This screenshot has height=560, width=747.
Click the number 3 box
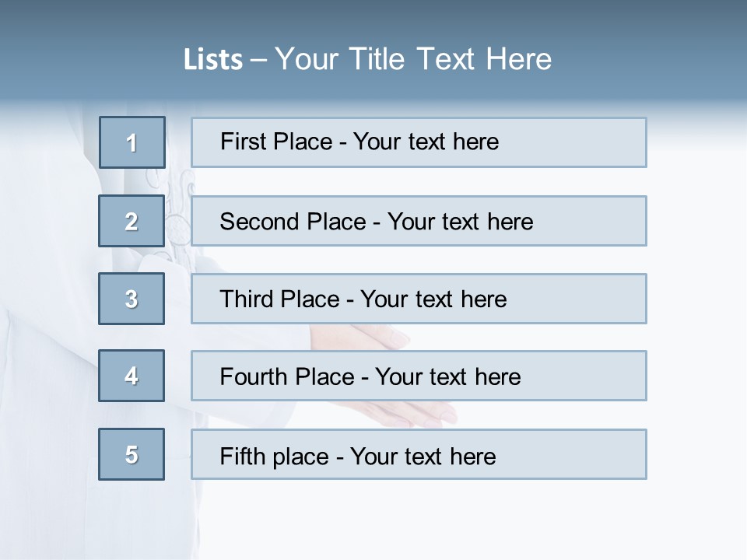click(x=132, y=299)
